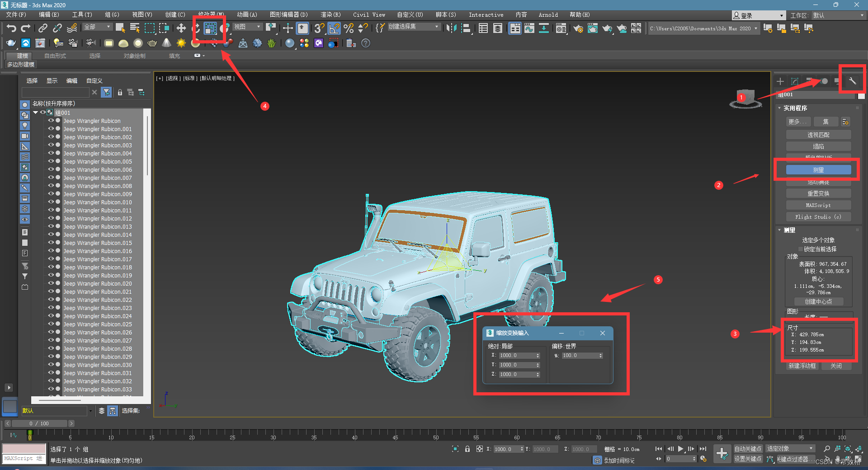
Task: Toggle 设置关键点 set key mode
Action: tap(748, 459)
